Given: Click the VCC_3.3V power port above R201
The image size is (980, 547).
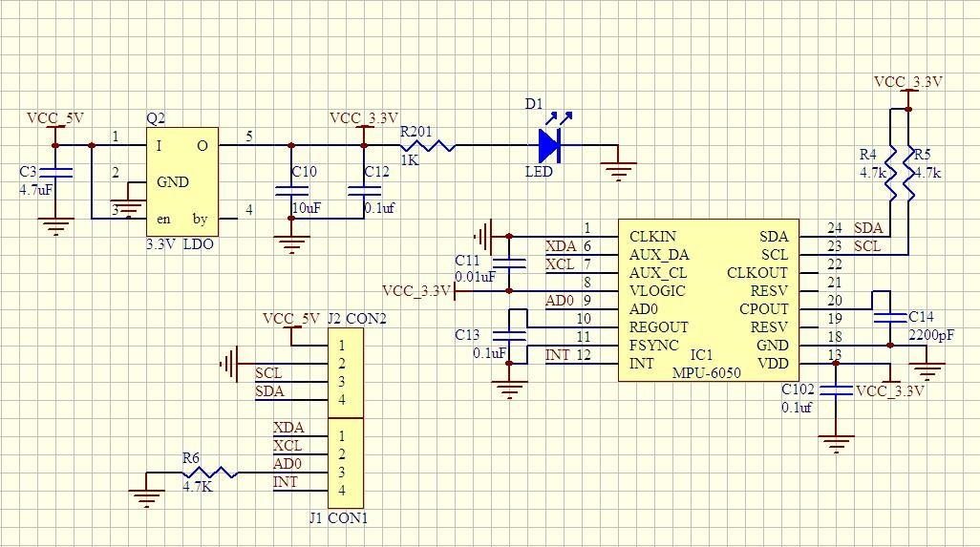Looking at the screenshot, I should (364, 118).
